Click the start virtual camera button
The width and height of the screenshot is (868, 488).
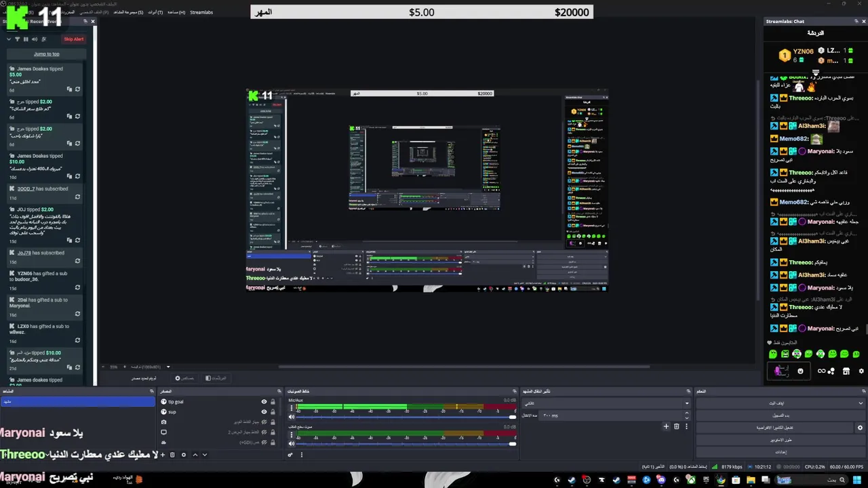click(x=774, y=428)
